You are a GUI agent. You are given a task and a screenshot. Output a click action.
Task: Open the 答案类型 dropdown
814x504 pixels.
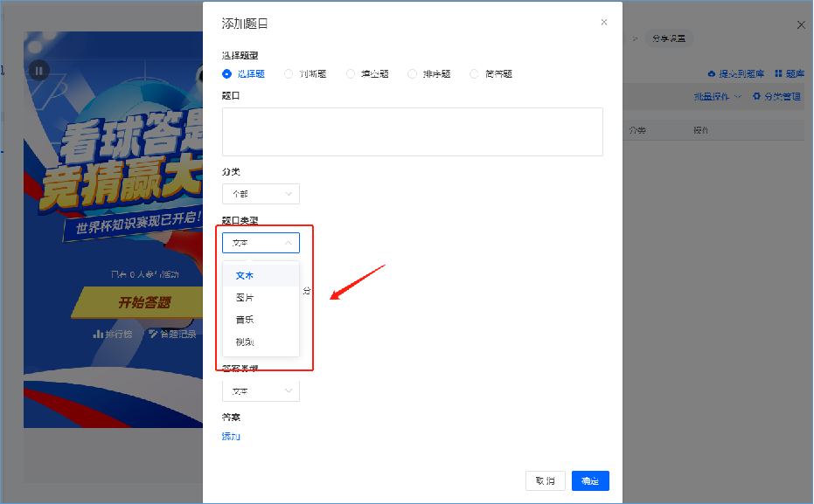click(261, 391)
